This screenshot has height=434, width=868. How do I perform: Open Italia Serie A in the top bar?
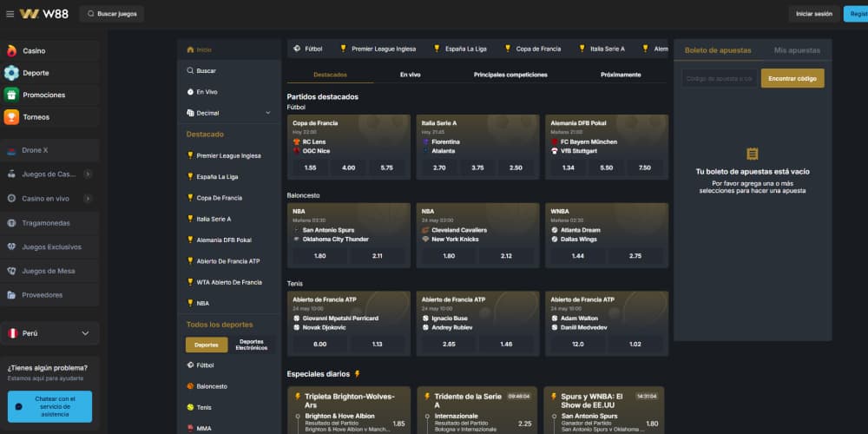(602, 49)
